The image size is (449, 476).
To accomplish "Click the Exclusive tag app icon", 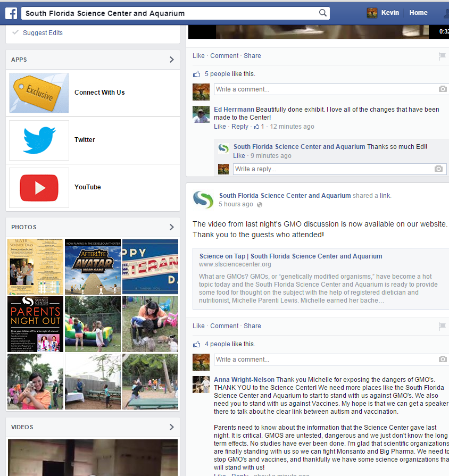I will pyautogui.click(x=39, y=93).
